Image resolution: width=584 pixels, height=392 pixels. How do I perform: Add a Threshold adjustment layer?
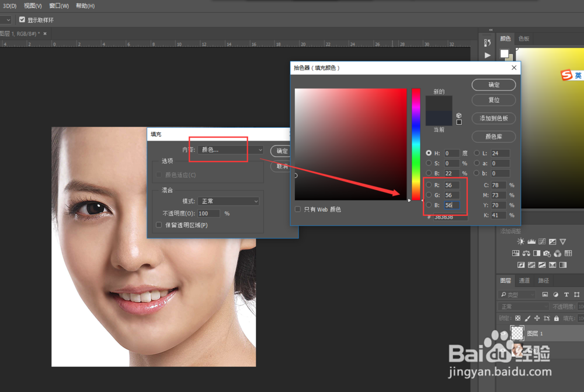click(x=542, y=265)
